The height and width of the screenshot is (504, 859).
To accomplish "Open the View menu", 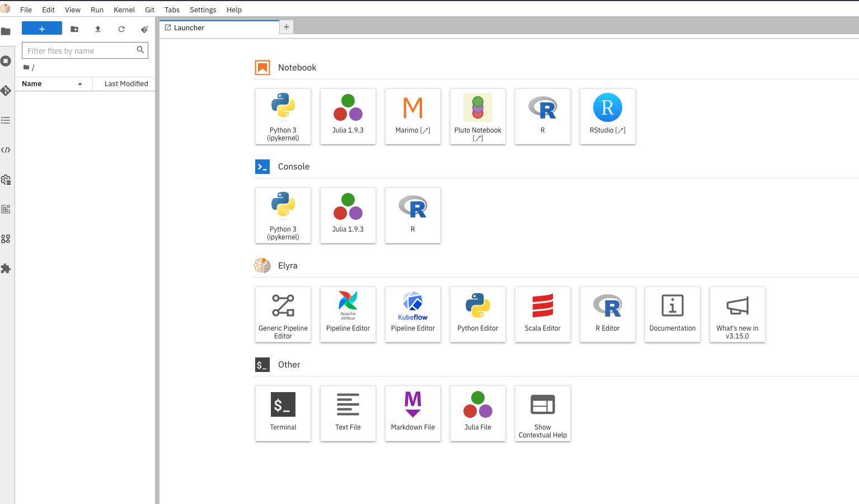I will click(x=73, y=10).
